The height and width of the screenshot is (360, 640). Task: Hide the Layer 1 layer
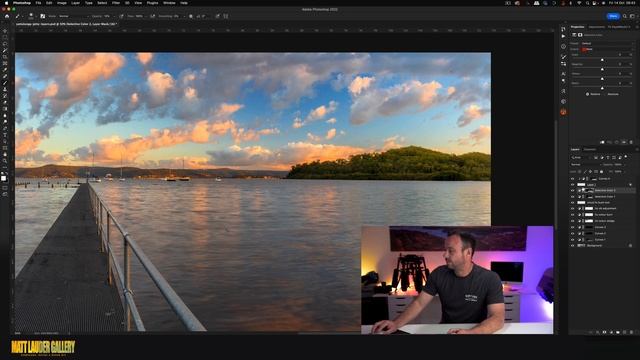pyautogui.click(x=573, y=184)
